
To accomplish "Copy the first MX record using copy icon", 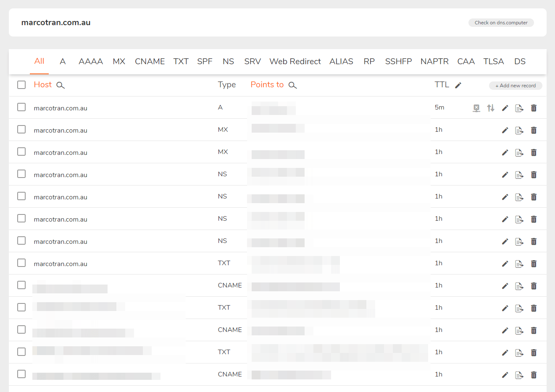I will click(519, 130).
